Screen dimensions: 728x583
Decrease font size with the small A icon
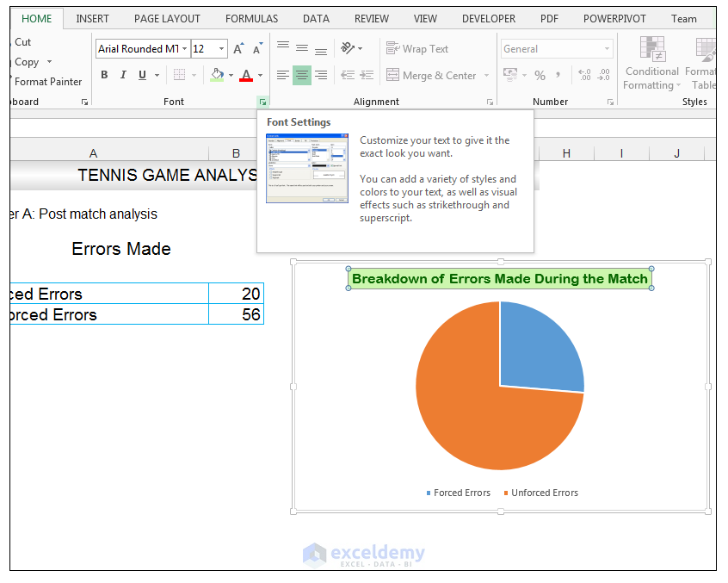257,49
